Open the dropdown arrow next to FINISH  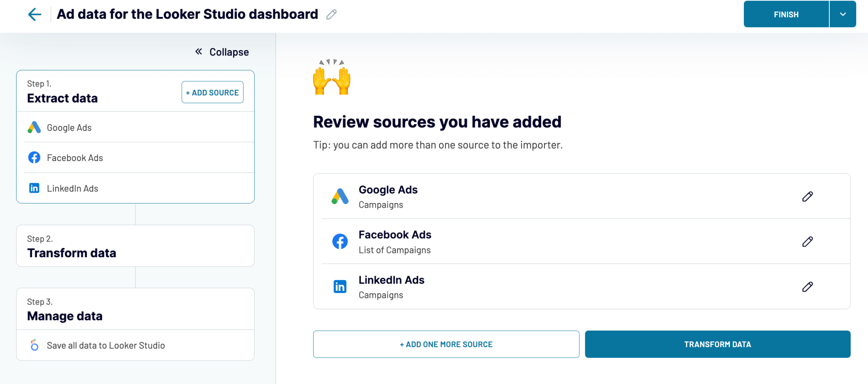843,14
